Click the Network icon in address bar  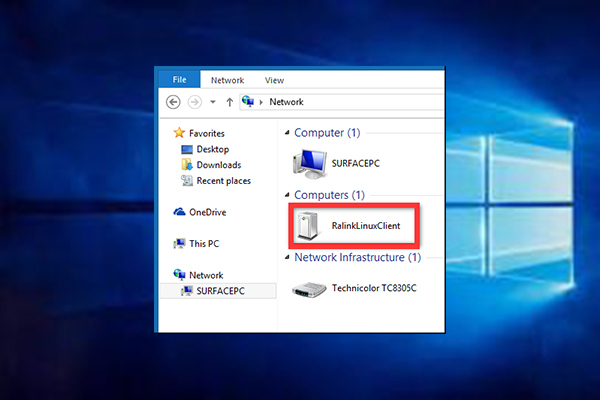pos(248,101)
